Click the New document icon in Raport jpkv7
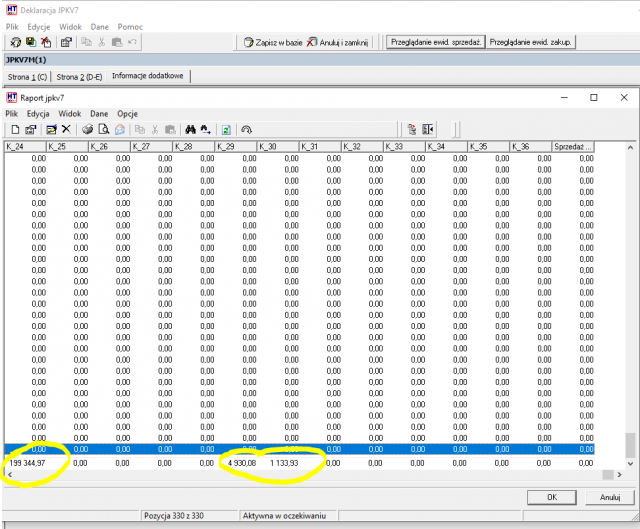This screenshot has height=529, width=640. point(15,130)
